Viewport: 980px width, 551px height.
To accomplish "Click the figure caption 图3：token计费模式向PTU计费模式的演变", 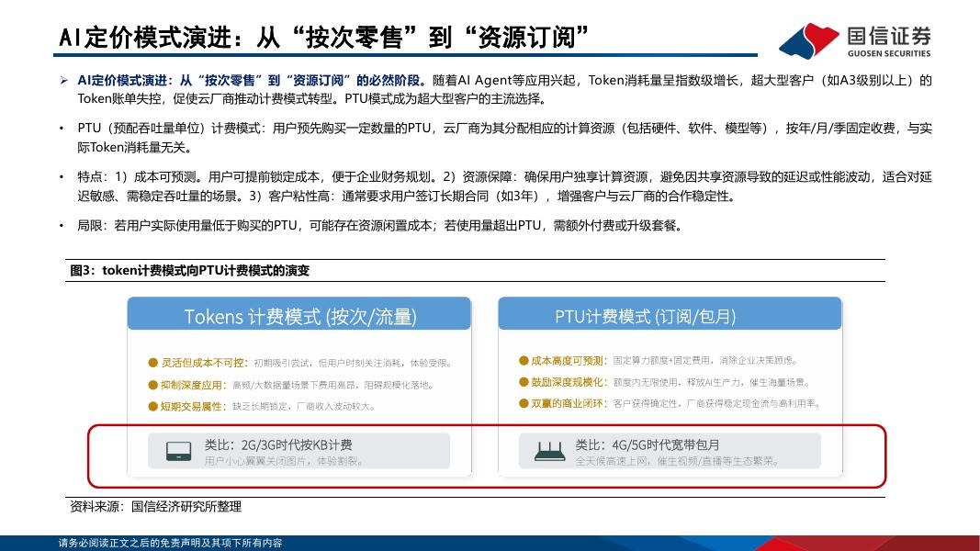I will coord(189,271).
